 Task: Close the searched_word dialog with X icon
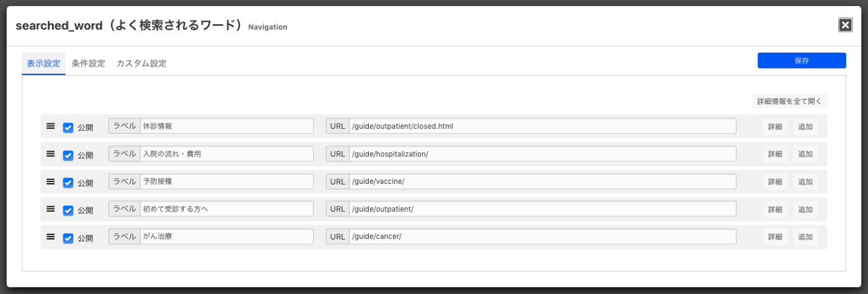[x=844, y=25]
